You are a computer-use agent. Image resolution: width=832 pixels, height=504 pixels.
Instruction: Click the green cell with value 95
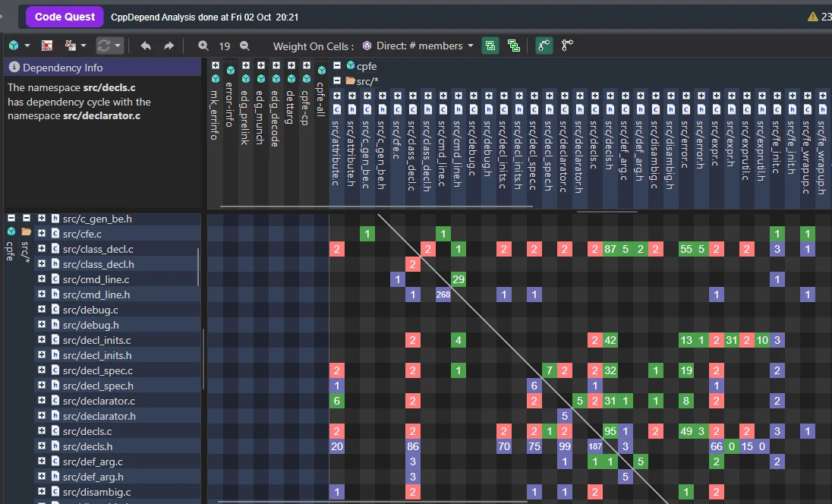click(x=610, y=431)
